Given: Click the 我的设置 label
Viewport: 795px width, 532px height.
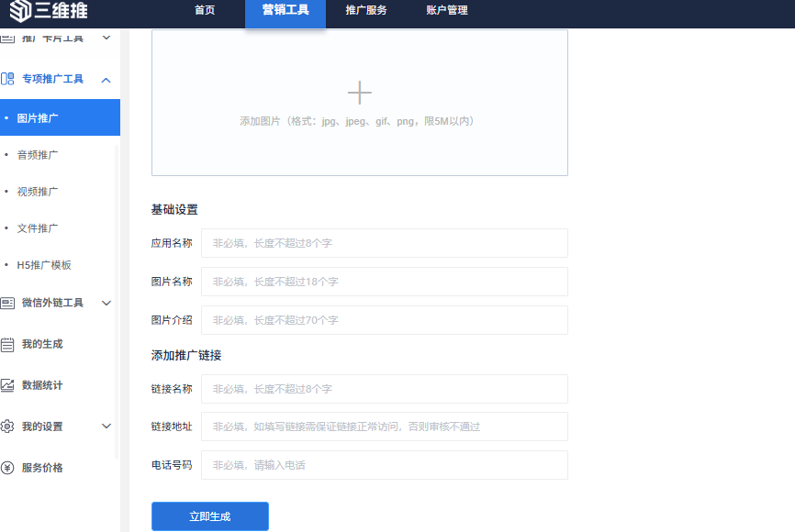Looking at the screenshot, I should [x=42, y=427].
